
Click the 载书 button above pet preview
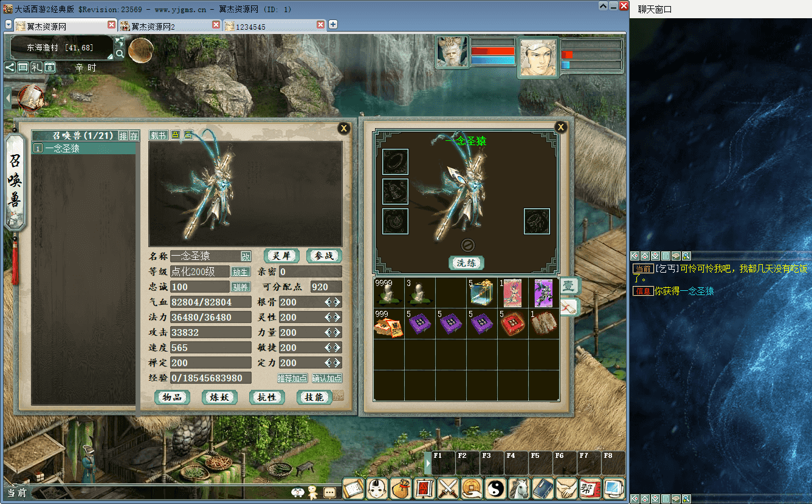(159, 135)
